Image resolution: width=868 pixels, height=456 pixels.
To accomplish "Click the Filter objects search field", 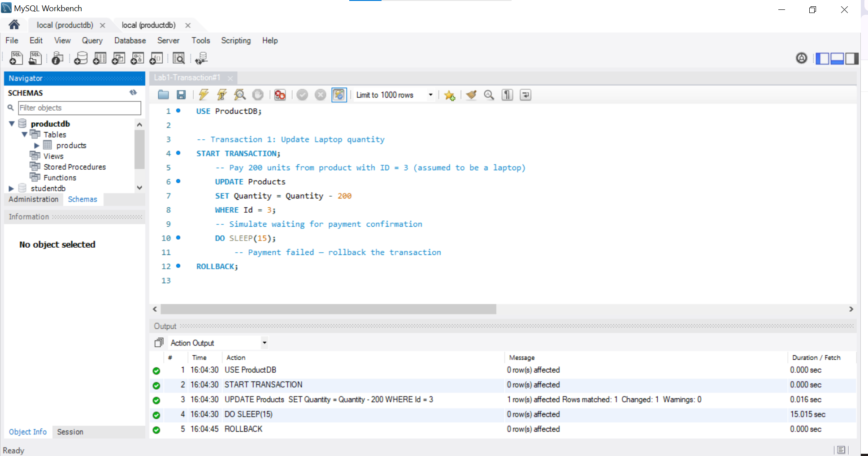I will tap(79, 108).
